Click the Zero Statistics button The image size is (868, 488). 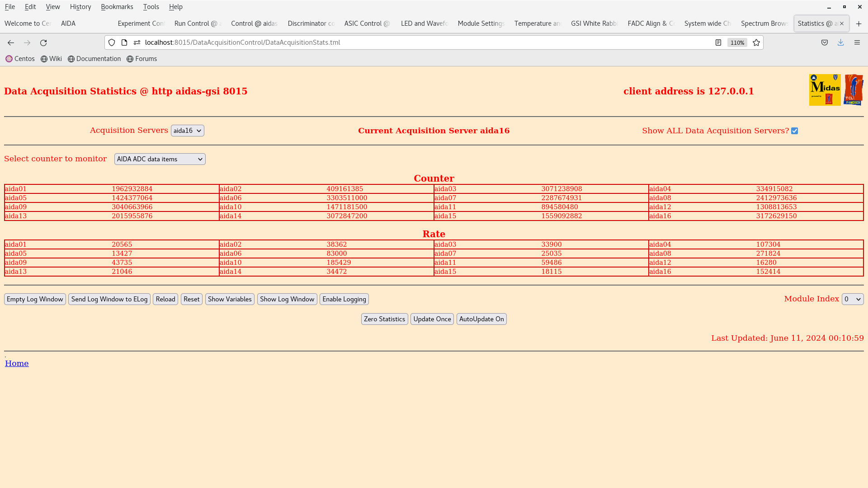coord(384,319)
